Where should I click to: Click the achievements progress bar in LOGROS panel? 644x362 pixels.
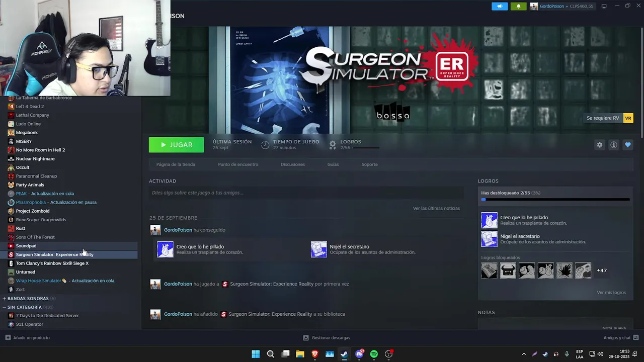coord(555,200)
